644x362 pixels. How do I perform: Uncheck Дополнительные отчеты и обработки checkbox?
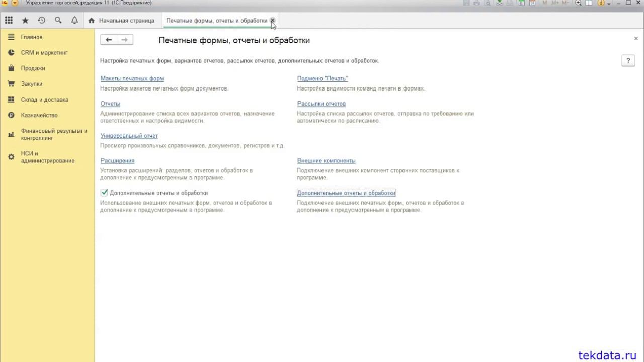click(104, 193)
